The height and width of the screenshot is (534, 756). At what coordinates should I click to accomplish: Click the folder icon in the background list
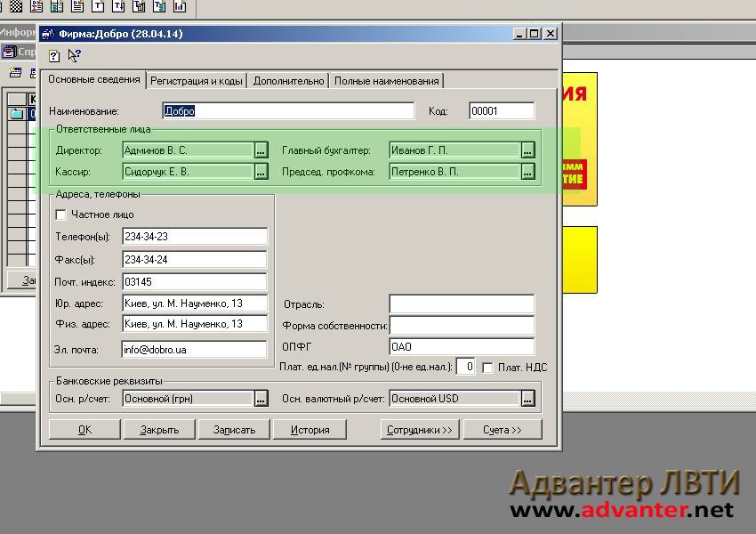(x=16, y=114)
